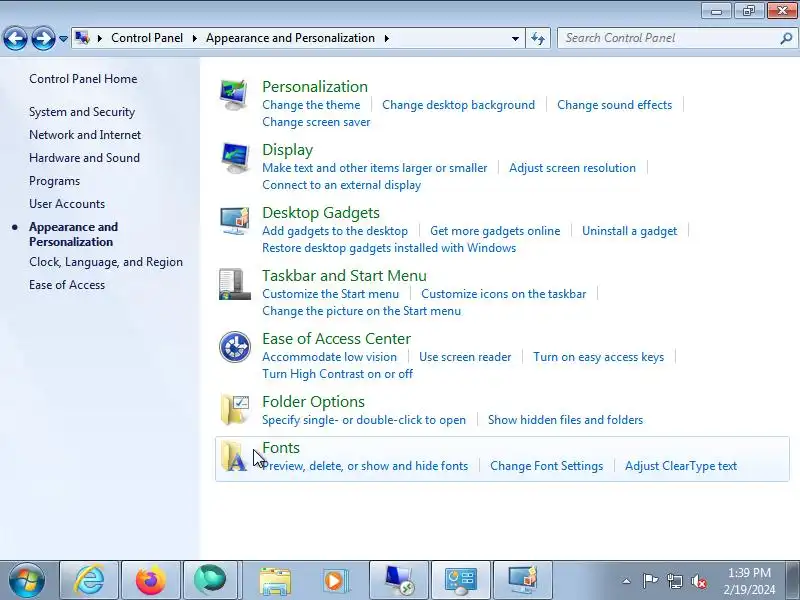Click Turn High Contrast on or off
The width and height of the screenshot is (800, 600).
click(x=337, y=374)
